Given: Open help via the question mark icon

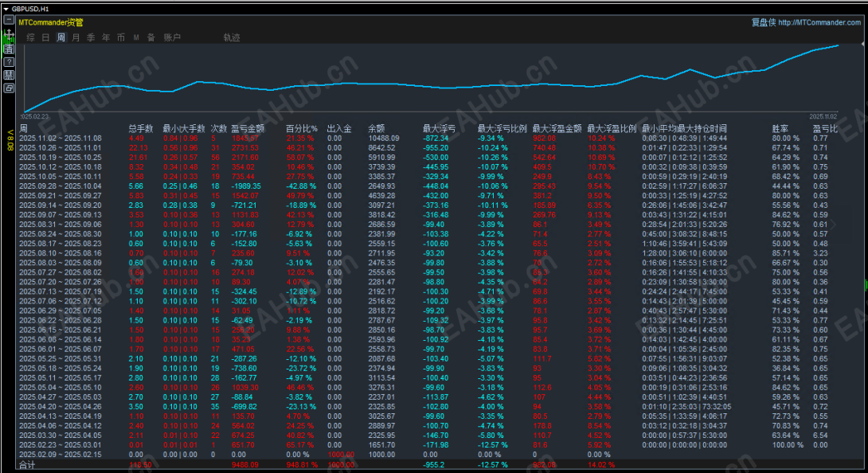Looking at the screenshot, I should (x=9, y=62).
